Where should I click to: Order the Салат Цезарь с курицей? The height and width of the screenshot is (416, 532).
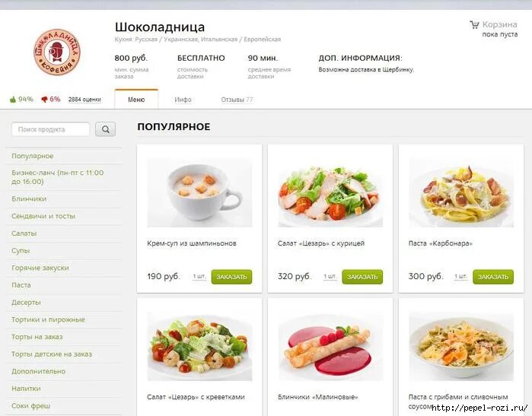(x=362, y=277)
